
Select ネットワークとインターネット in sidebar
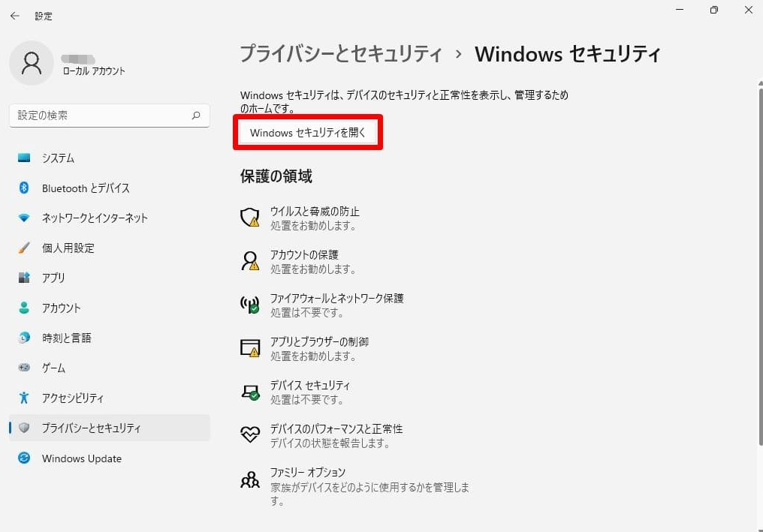(x=110, y=218)
